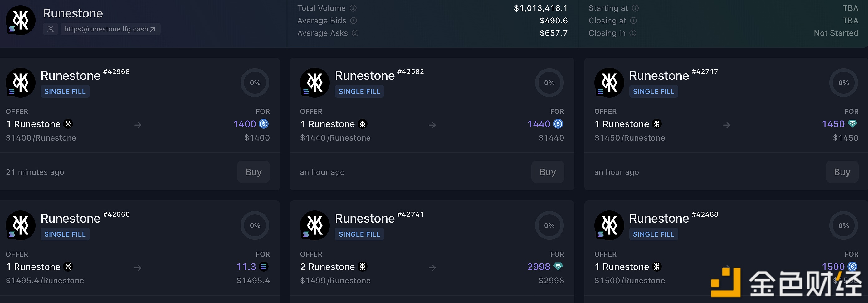Buy Runestone offer #42582 for 1440
The height and width of the screenshot is (303, 868).
click(x=548, y=172)
